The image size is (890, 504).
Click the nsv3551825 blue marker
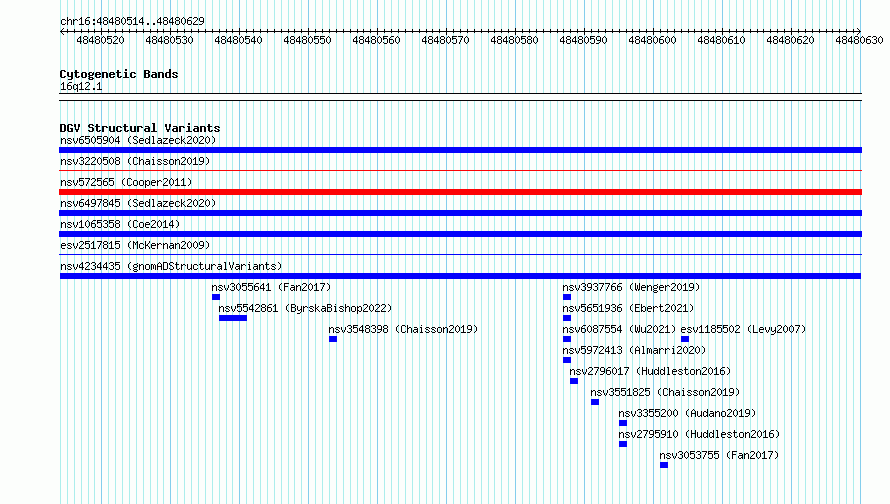click(x=595, y=402)
